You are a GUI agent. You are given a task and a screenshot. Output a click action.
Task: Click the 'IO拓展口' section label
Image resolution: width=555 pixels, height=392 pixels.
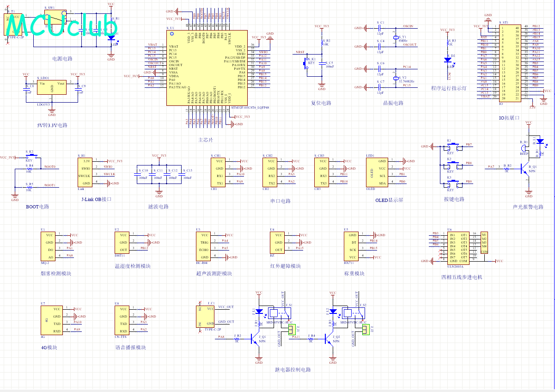coord(509,118)
